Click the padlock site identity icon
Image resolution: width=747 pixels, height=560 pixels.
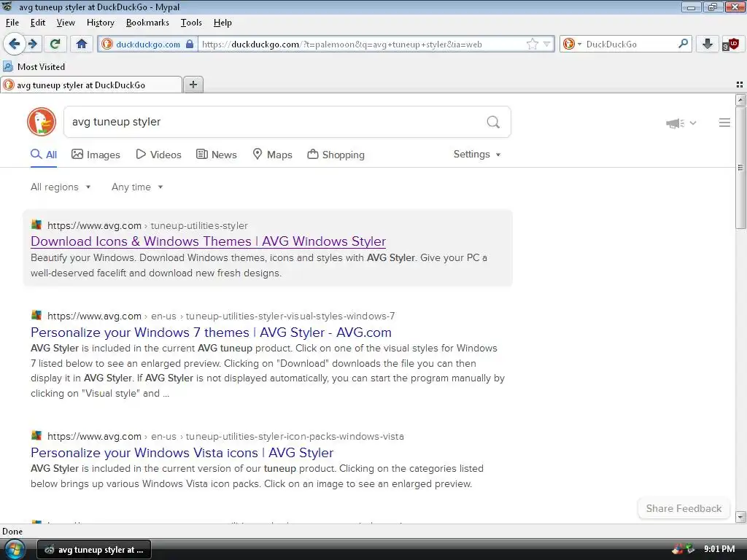tap(190, 44)
